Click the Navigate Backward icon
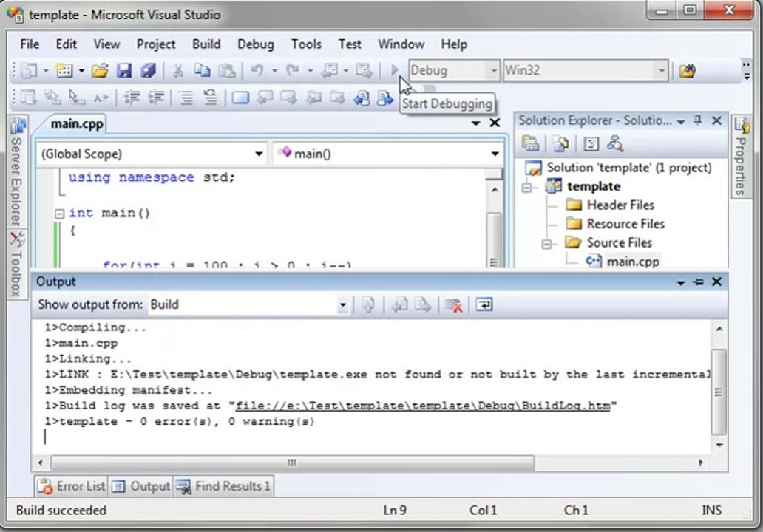Image resolution: width=763 pixels, height=532 pixels. [x=330, y=71]
